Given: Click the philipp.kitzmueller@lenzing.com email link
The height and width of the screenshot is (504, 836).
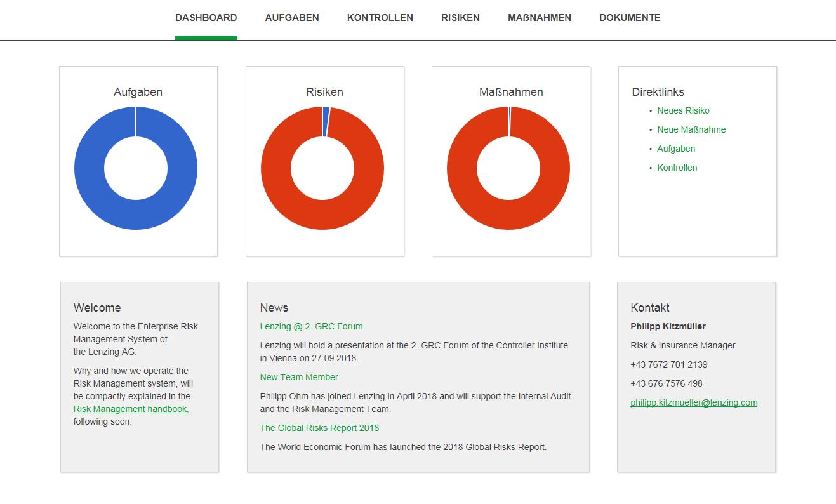Looking at the screenshot, I should click(x=694, y=402).
